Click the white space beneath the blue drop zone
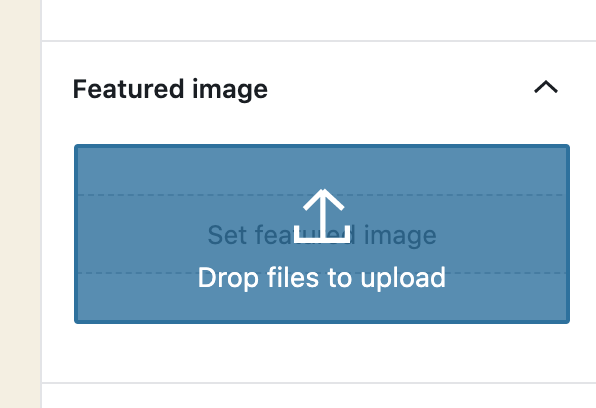 (x=322, y=352)
